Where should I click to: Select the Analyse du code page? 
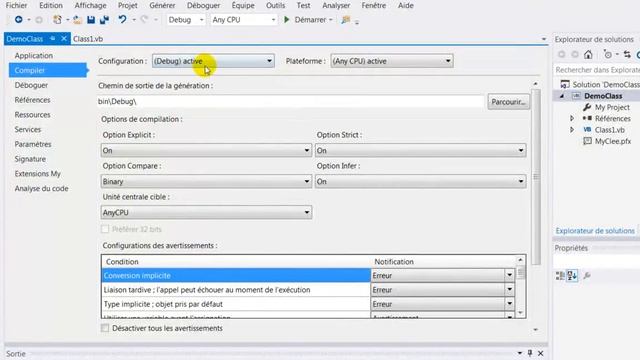click(41, 189)
